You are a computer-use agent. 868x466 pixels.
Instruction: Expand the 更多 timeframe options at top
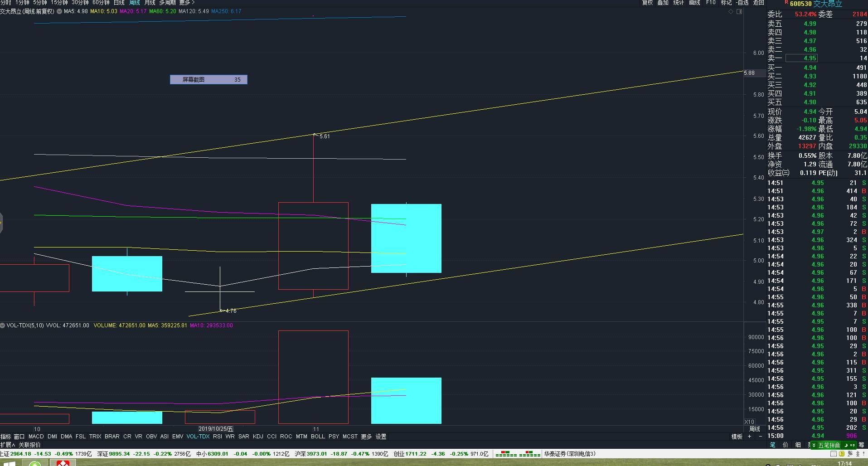187,3
